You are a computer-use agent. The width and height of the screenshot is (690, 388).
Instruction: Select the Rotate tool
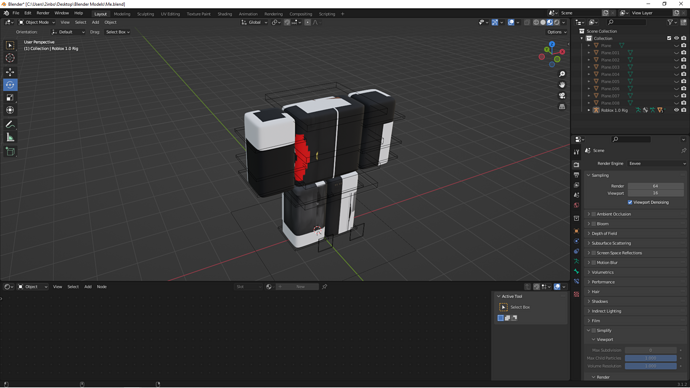click(x=10, y=85)
